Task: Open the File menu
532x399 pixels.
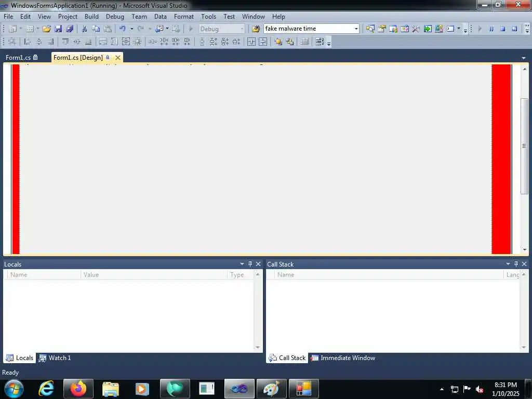Action: (8, 16)
